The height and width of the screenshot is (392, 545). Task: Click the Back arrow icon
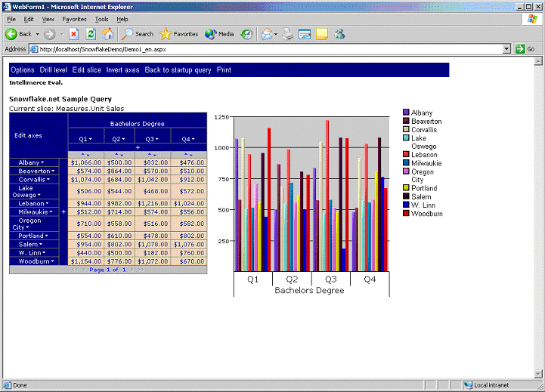(11, 34)
